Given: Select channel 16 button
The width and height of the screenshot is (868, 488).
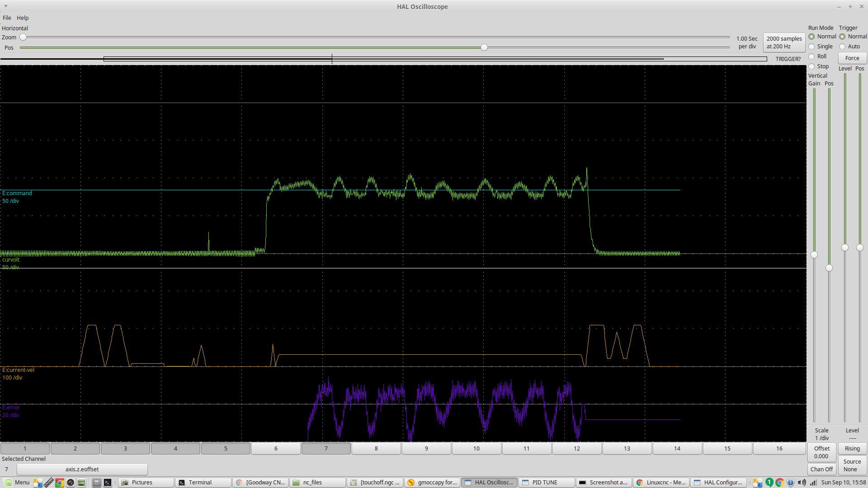Looking at the screenshot, I should (x=779, y=449).
